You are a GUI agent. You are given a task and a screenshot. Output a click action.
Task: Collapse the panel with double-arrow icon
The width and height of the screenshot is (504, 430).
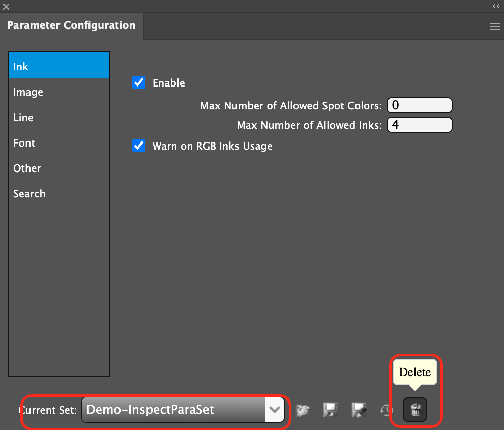point(496,6)
